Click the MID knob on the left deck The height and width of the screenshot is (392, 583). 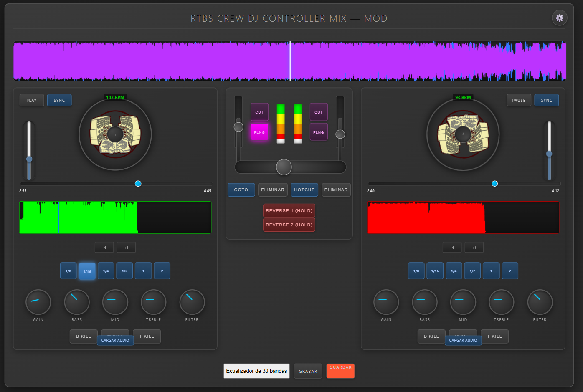point(115,302)
